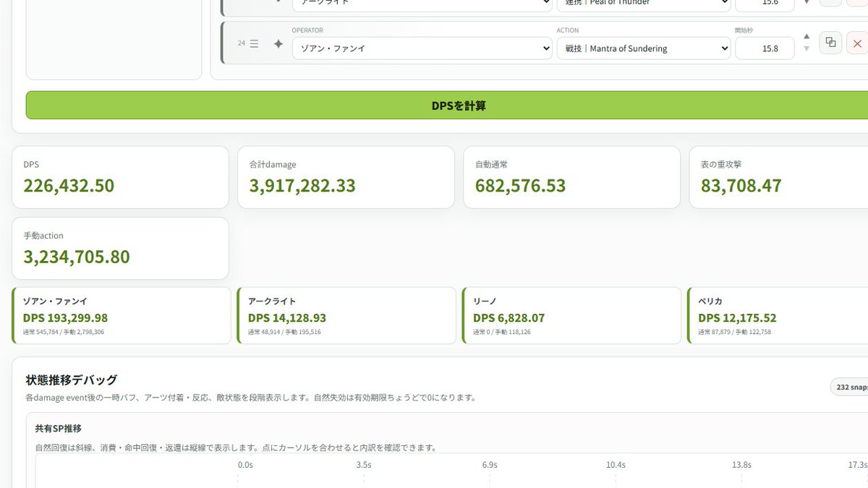The width and height of the screenshot is (868, 488).
Task: Click the 通常 48,914 / 手動 195,516 breakdown text
Action: tap(284, 333)
